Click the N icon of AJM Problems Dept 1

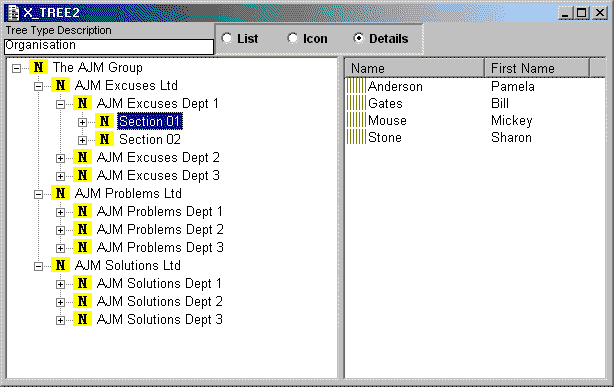click(82, 211)
